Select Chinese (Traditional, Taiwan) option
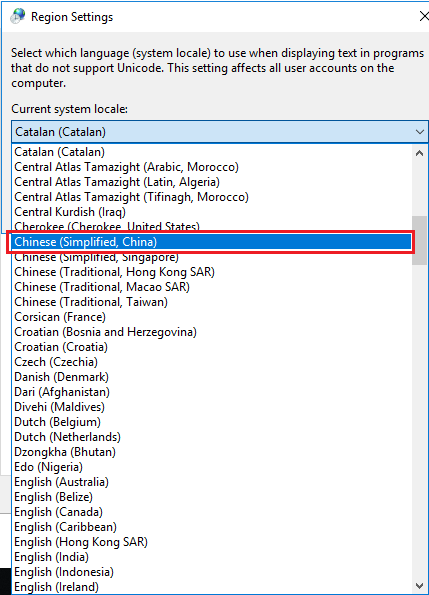 click(212, 302)
